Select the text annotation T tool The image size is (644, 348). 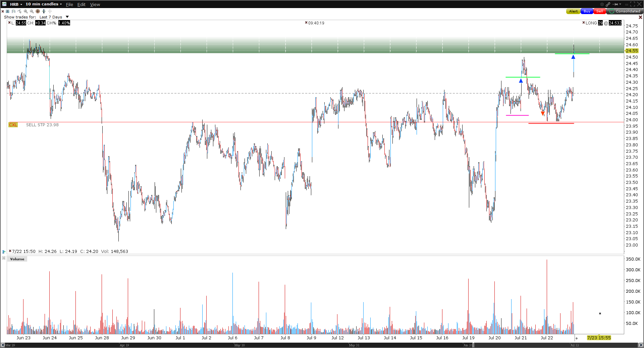8,11
